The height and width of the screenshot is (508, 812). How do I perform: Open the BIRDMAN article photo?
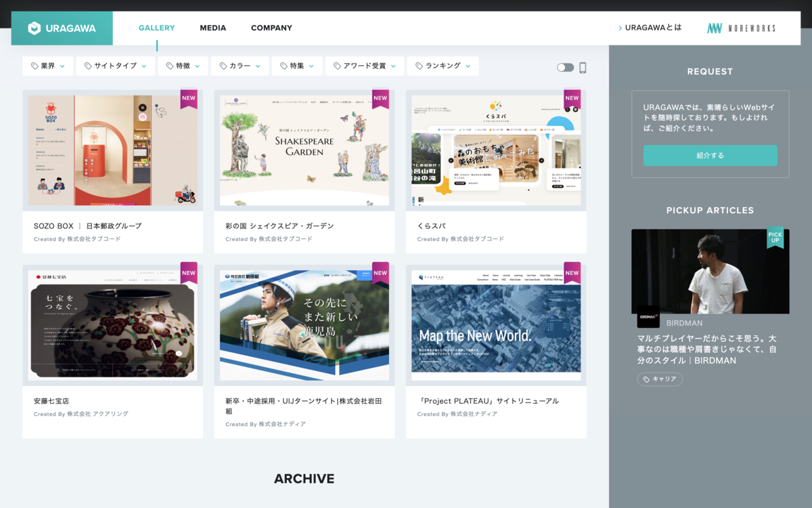[x=710, y=271]
